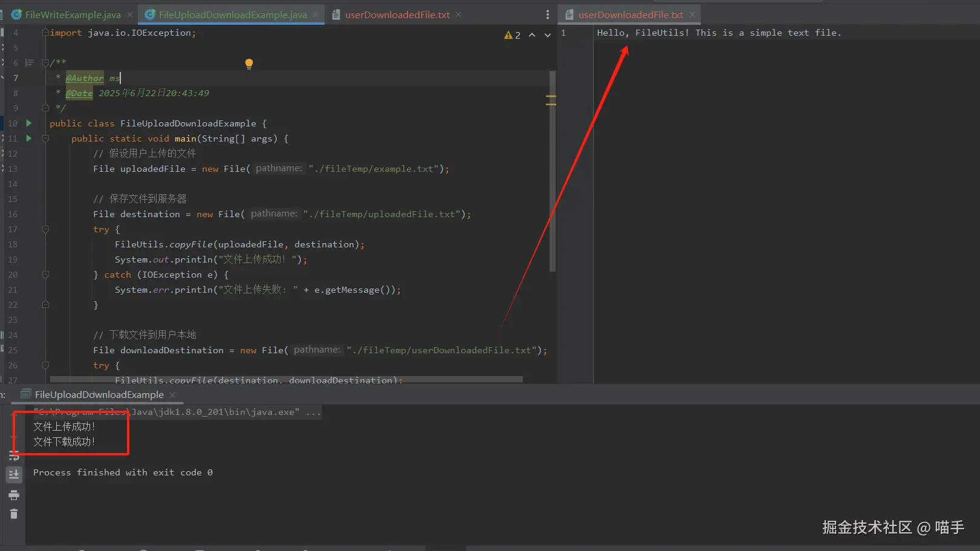
Task: Click copyFile call on line 18
Action: click(190, 244)
